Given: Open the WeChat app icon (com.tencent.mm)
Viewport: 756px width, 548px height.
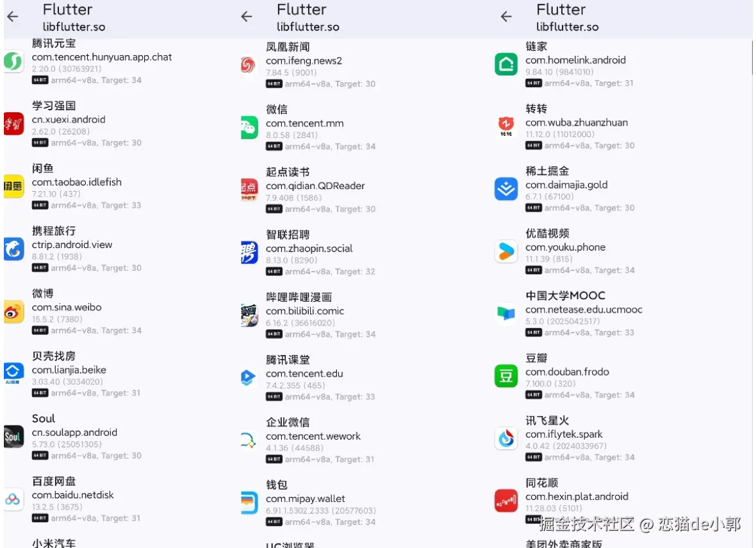Looking at the screenshot, I should click(x=249, y=128).
